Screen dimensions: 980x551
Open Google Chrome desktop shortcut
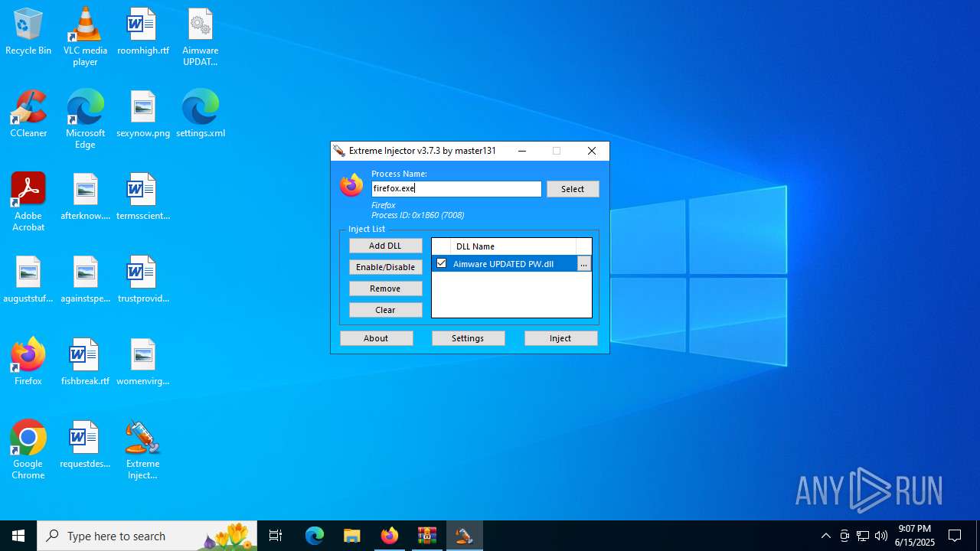[x=28, y=450]
